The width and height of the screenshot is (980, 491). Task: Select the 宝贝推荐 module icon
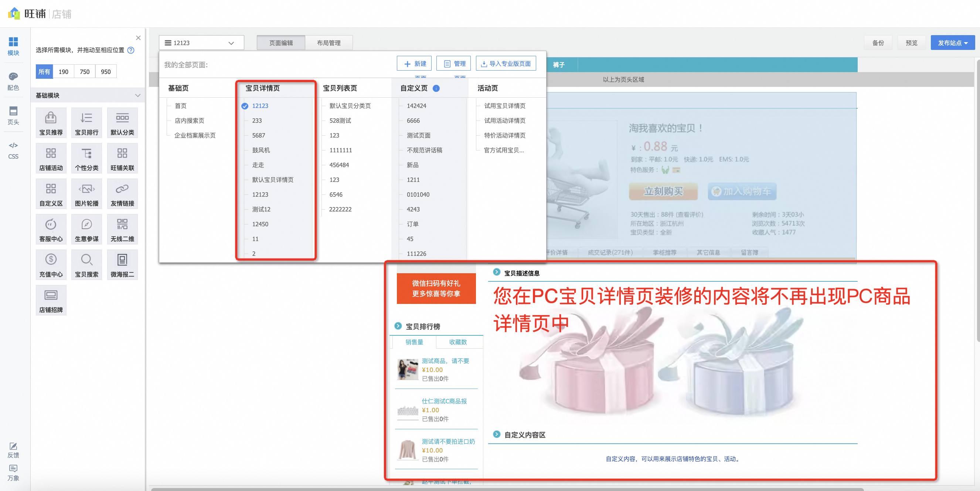pos(51,123)
